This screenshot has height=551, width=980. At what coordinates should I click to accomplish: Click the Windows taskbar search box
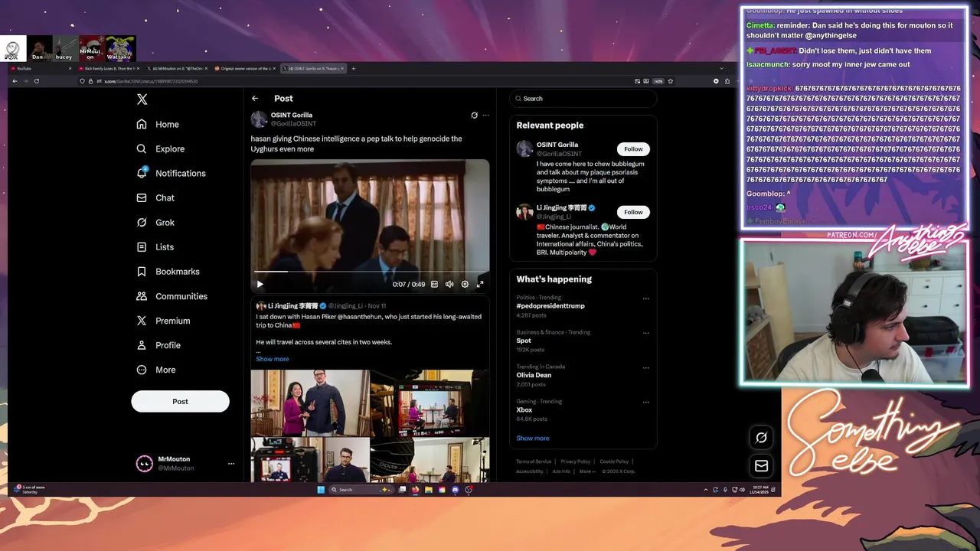[x=361, y=490]
